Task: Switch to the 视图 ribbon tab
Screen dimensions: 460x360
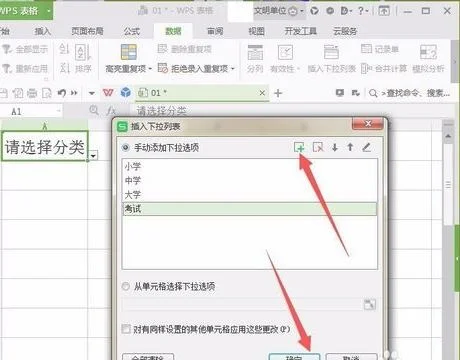Action: 256,31
